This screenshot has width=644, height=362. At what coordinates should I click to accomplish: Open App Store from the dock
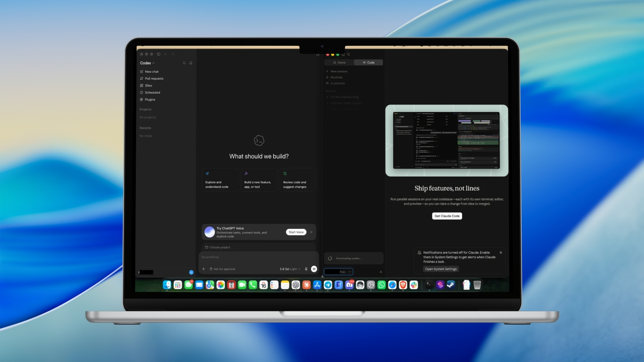click(x=317, y=285)
